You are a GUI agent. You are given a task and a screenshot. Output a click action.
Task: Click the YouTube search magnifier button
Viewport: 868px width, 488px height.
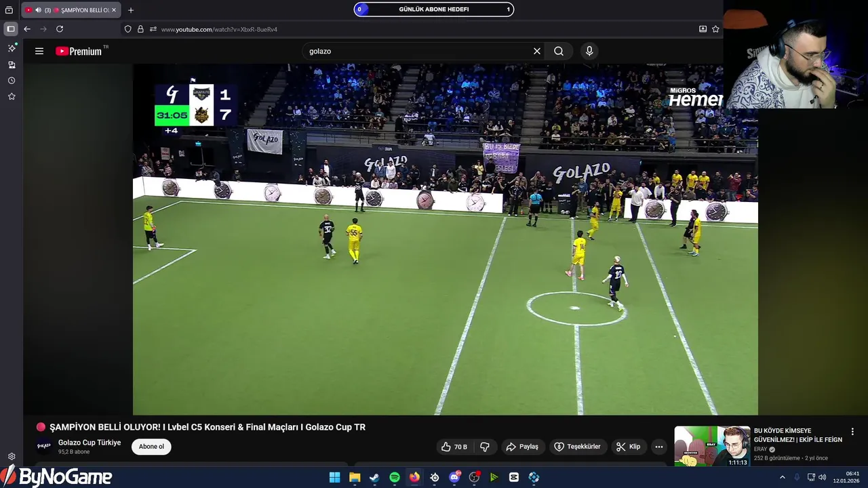click(559, 51)
